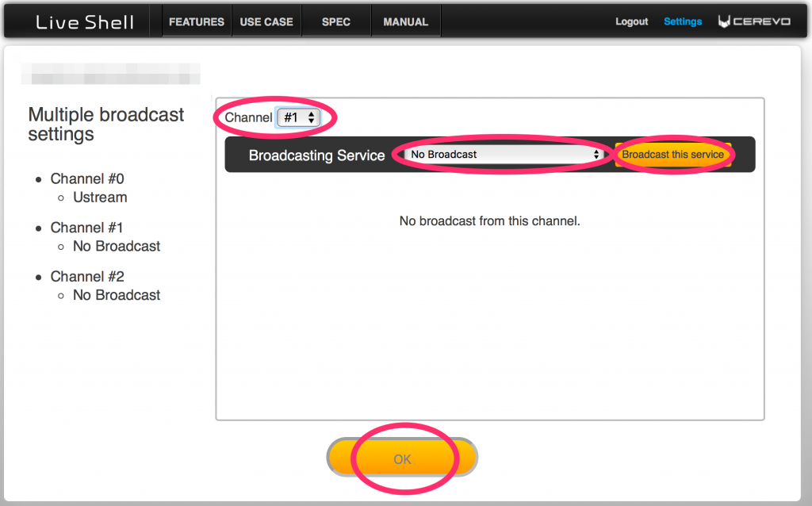
Task: Open the MANUAL navigation item
Action: pyautogui.click(x=405, y=22)
